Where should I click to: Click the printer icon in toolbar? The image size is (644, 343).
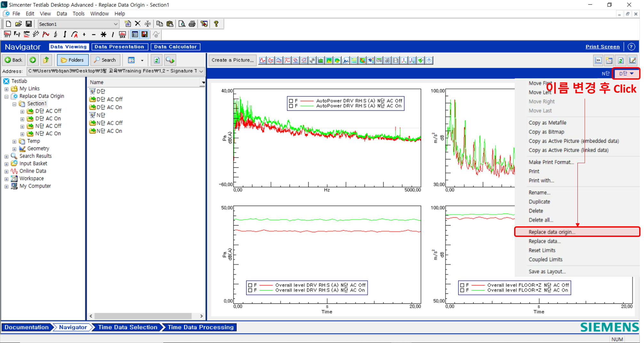[x=192, y=24]
